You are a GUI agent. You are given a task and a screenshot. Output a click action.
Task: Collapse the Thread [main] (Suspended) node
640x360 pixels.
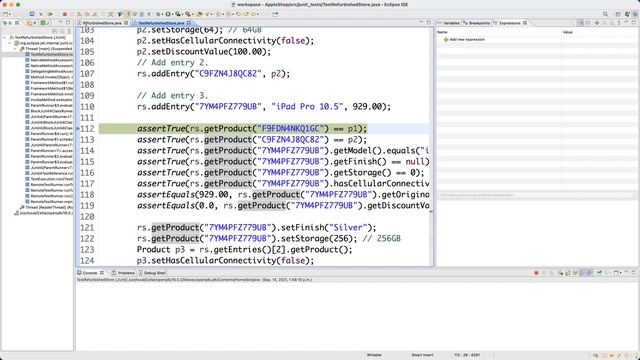[16, 49]
